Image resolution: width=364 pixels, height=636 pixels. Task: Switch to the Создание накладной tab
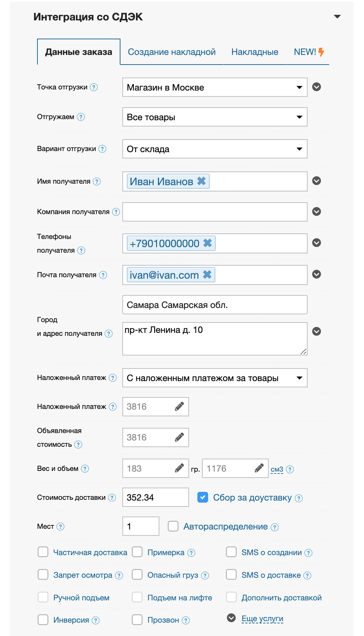tap(172, 52)
